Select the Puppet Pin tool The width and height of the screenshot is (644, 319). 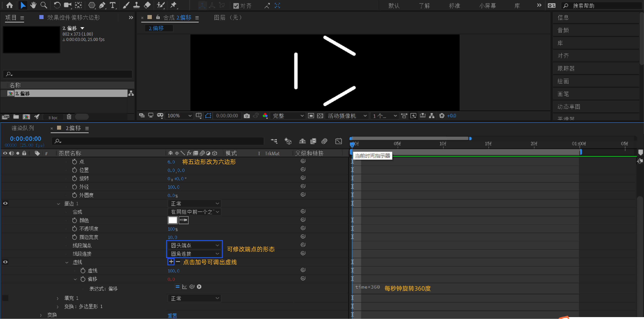click(173, 5)
